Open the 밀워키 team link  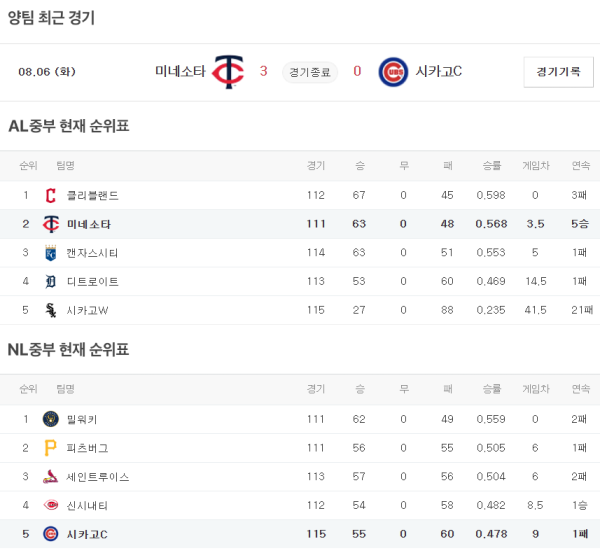click(82, 420)
